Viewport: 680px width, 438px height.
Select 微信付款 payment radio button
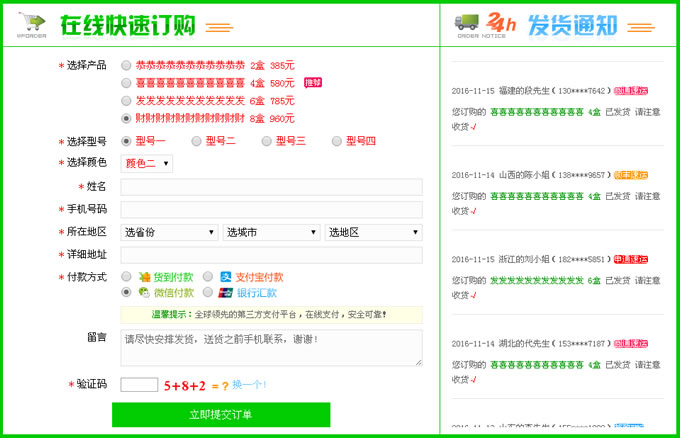click(126, 292)
